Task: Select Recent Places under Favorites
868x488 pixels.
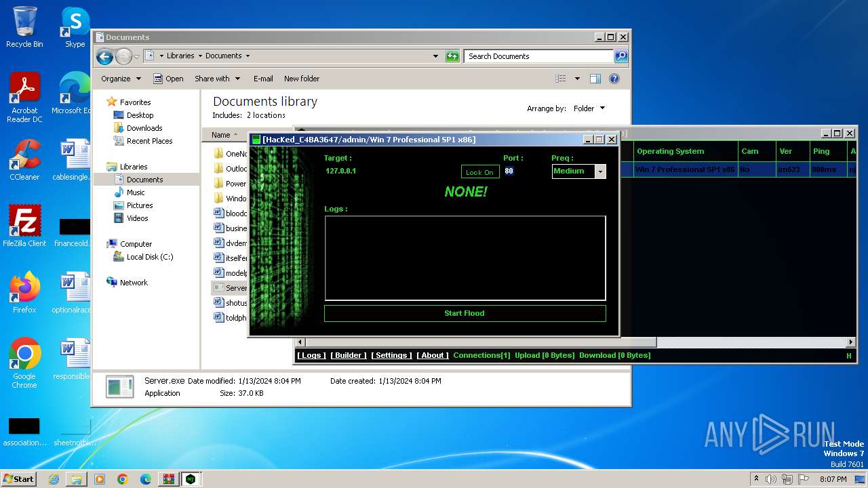Action: 149,141
